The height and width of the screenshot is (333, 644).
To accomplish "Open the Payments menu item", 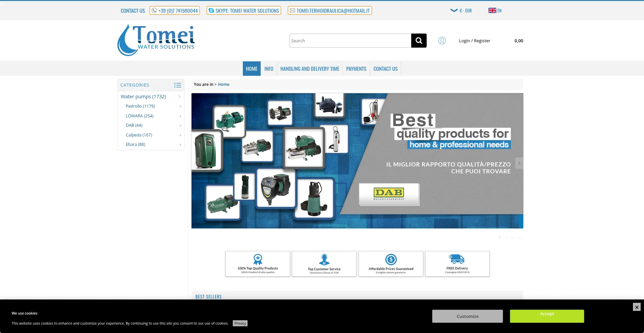I will tap(356, 69).
